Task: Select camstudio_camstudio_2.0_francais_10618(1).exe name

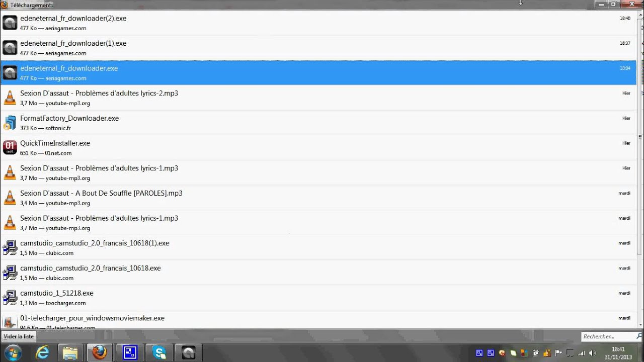Action: coord(95,243)
